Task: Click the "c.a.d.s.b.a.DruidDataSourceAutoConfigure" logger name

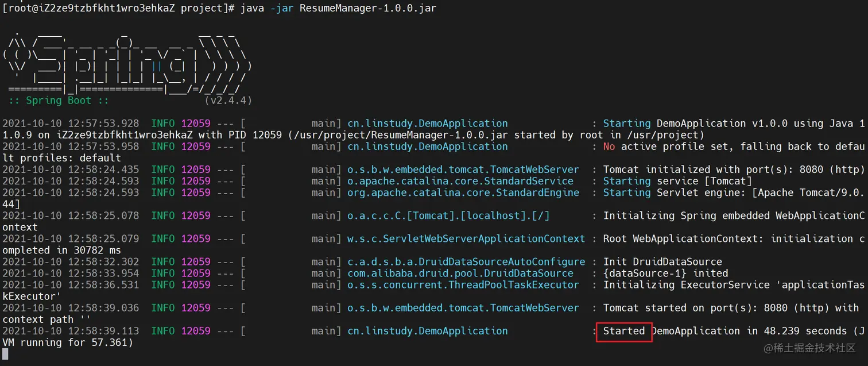Action: 466,262
